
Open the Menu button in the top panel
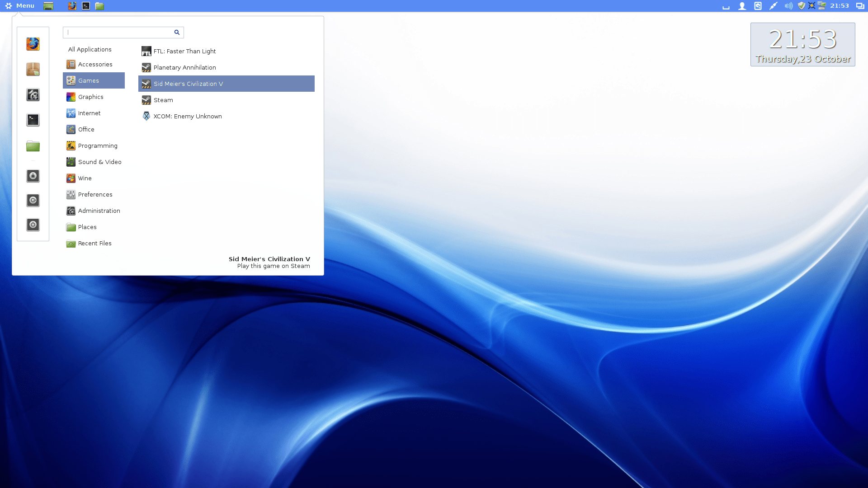pos(19,6)
